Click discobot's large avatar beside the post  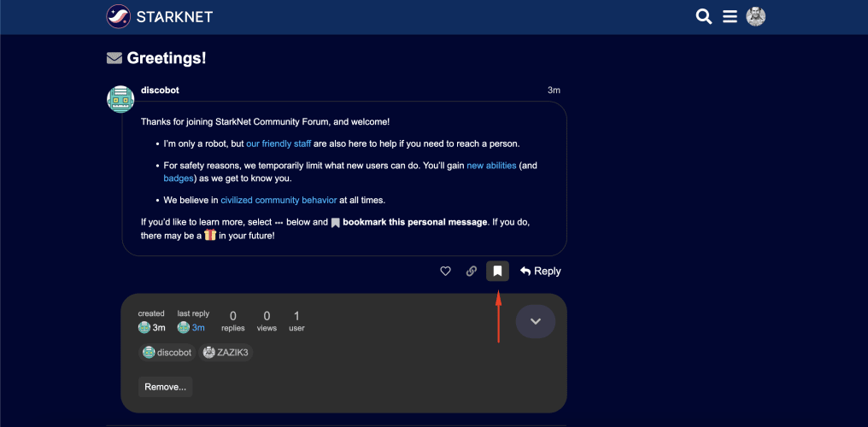pos(120,99)
